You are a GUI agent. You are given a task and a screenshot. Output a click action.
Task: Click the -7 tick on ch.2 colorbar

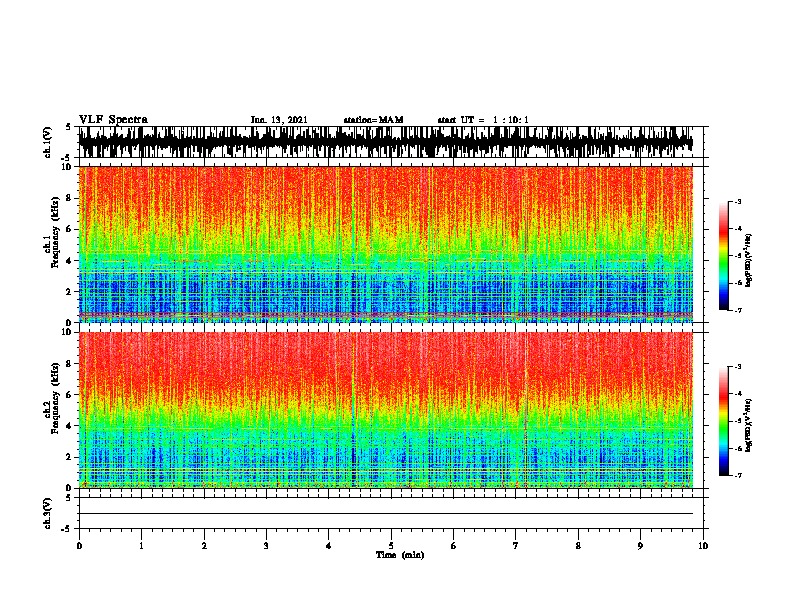pyautogui.click(x=738, y=475)
